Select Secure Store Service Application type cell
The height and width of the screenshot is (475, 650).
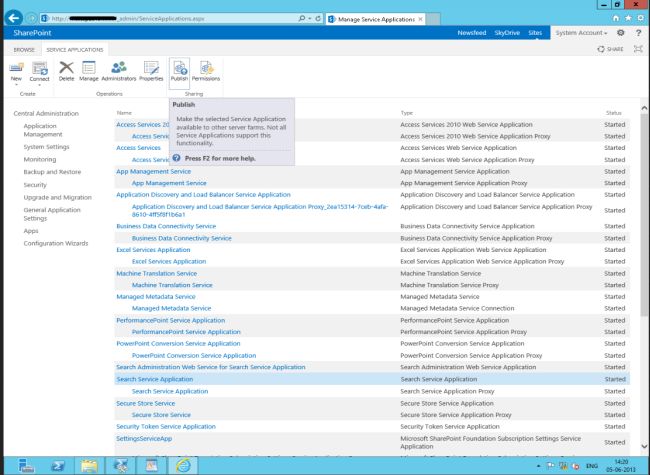tap(447, 403)
